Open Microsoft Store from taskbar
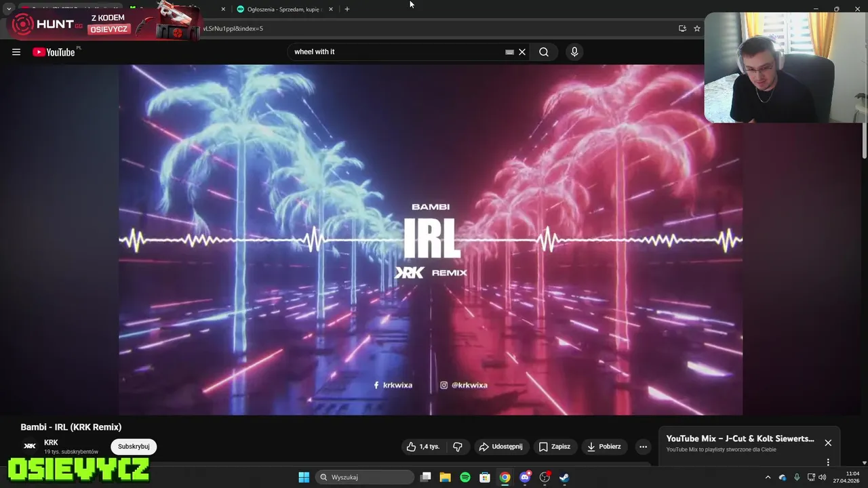868x488 pixels. 485,477
